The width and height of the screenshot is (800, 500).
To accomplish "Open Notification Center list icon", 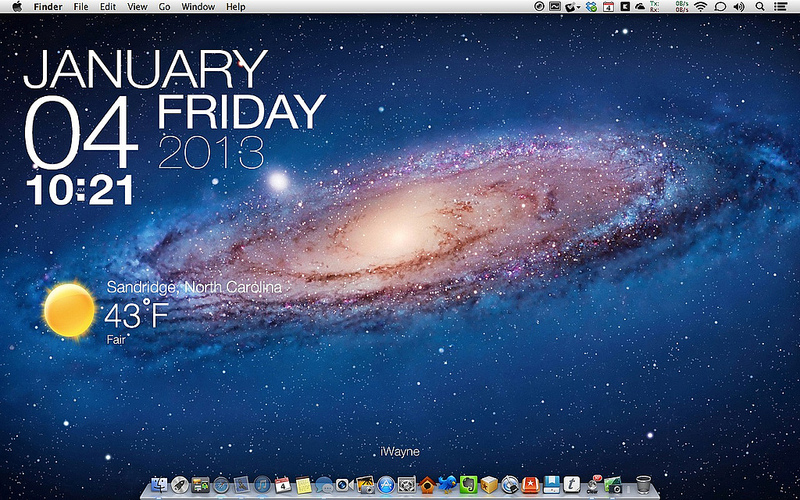I will [x=781, y=7].
